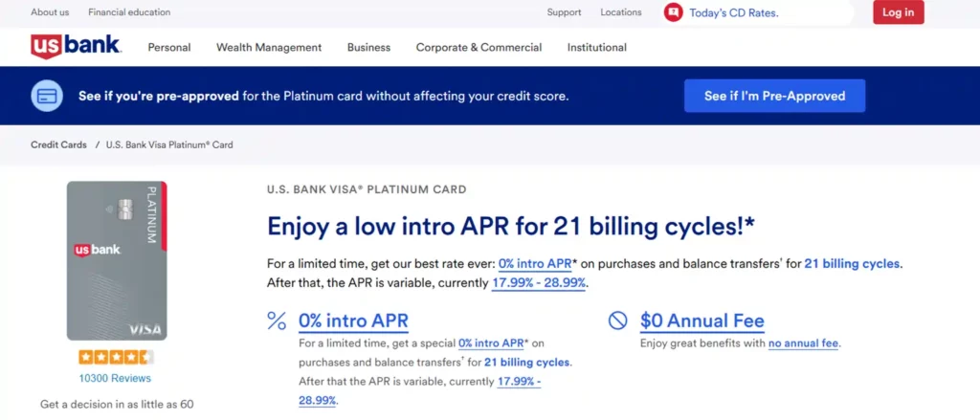Viewport: 980px width, 420px height.
Task: Open the Support link
Action: (x=564, y=12)
